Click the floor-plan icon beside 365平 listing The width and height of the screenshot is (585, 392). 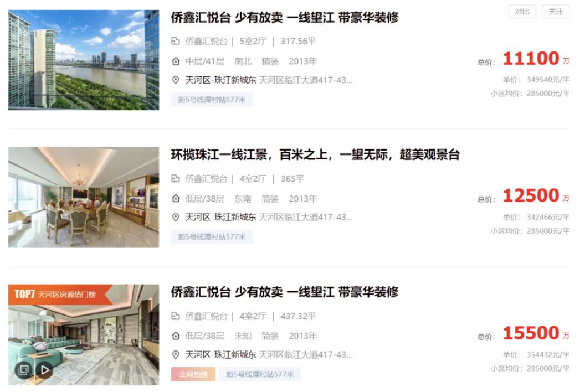(176, 179)
